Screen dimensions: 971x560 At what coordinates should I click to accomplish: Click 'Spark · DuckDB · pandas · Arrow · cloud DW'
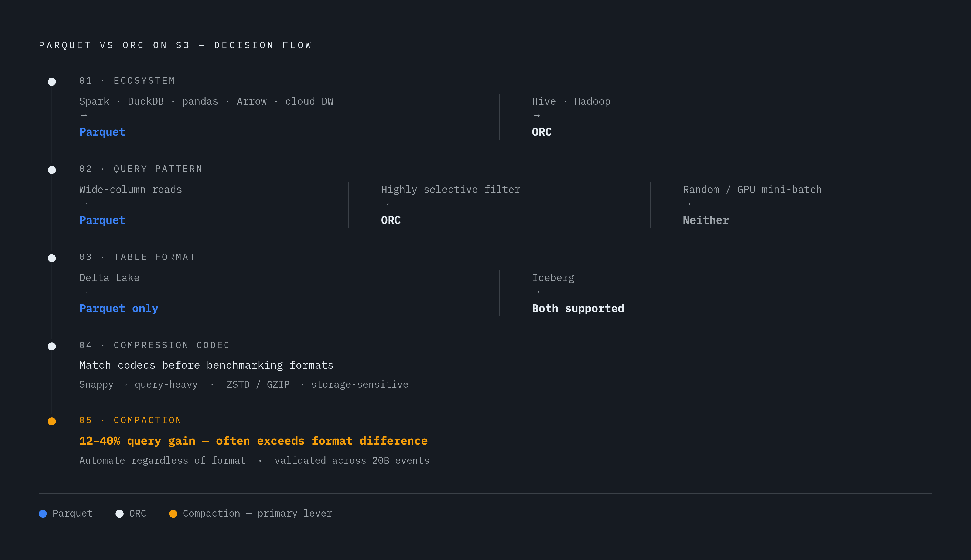click(x=206, y=101)
